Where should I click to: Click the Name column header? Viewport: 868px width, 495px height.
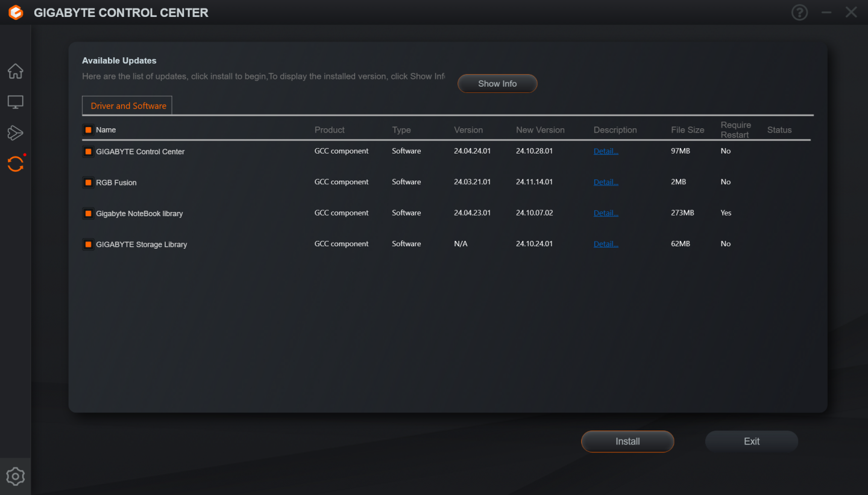click(106, 129)
